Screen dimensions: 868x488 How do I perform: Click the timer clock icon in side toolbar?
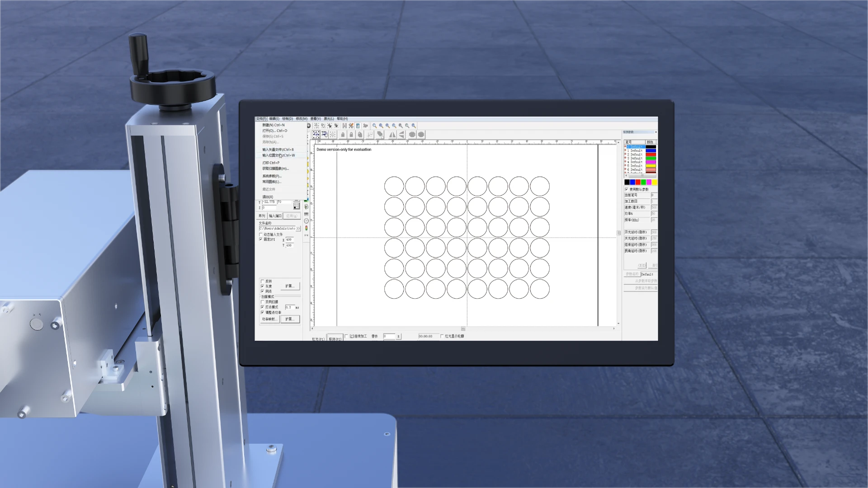coord(306,221)
